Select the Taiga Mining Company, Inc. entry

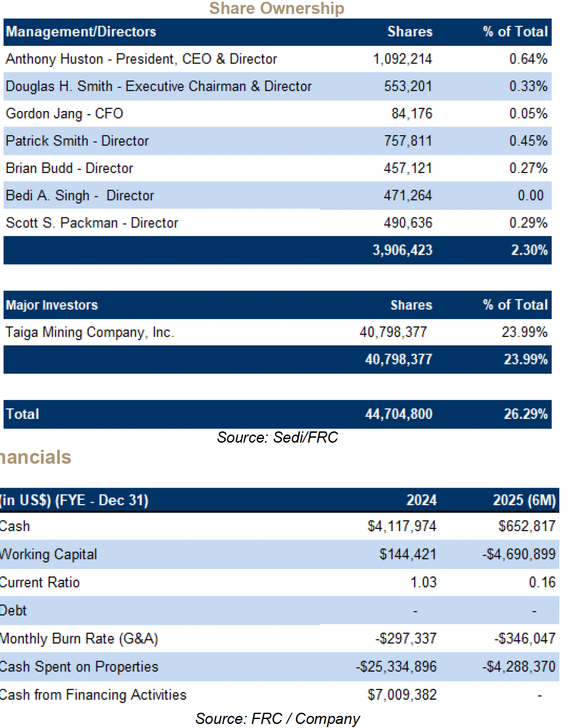[89, 333]
